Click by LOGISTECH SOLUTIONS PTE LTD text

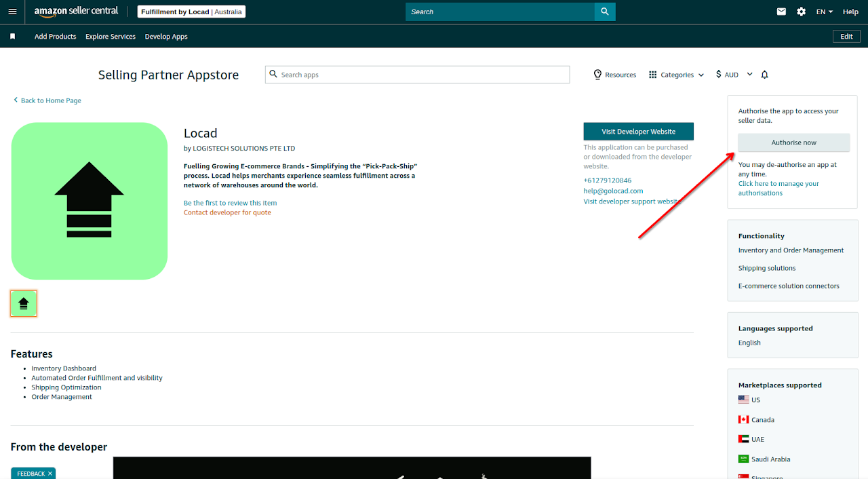tap(239, 148)
